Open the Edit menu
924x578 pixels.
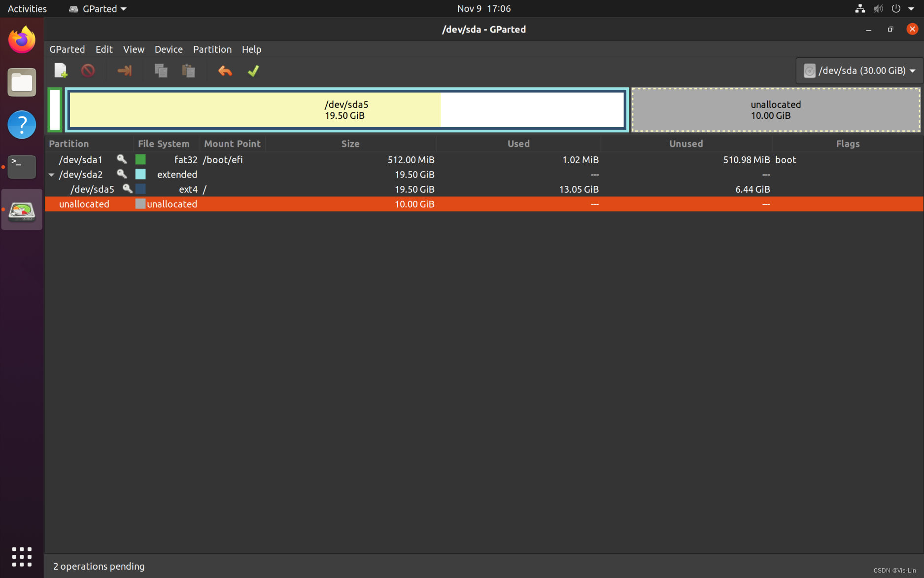tap(104, 49)
